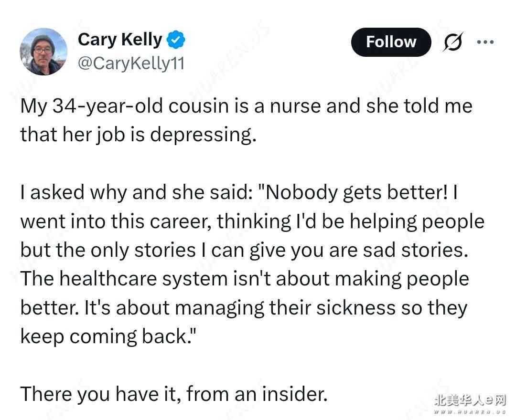The width and height of the screenshot is (516, 420).
Task: Open the three-dot more options menu
Action: coord(485,42)
